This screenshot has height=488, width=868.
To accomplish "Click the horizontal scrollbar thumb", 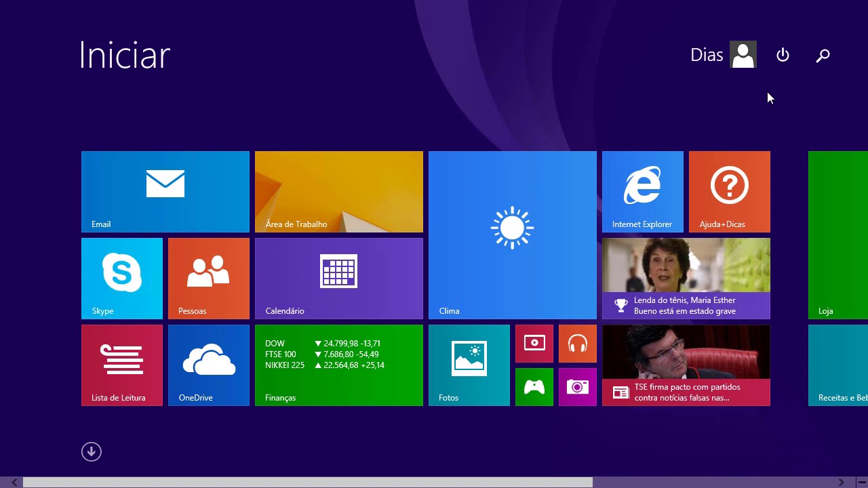I will 308,483.
